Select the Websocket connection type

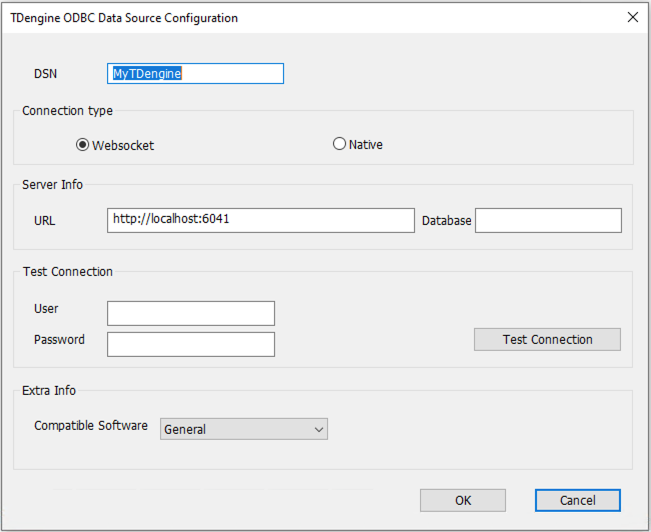click(83, 145)
